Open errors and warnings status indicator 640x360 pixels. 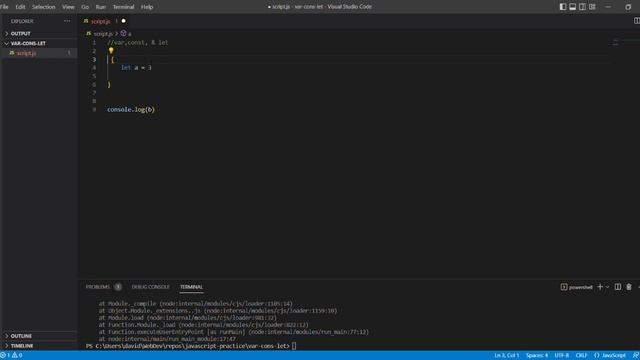click(12, 356)
